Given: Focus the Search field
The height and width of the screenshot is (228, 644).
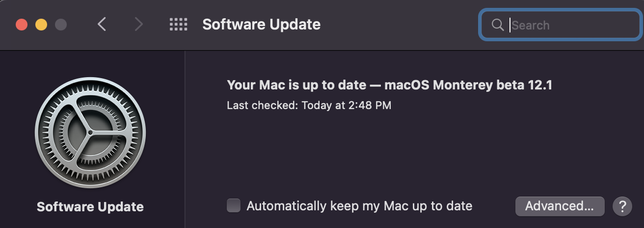Looking at the screenshot, I should (569, 25).
